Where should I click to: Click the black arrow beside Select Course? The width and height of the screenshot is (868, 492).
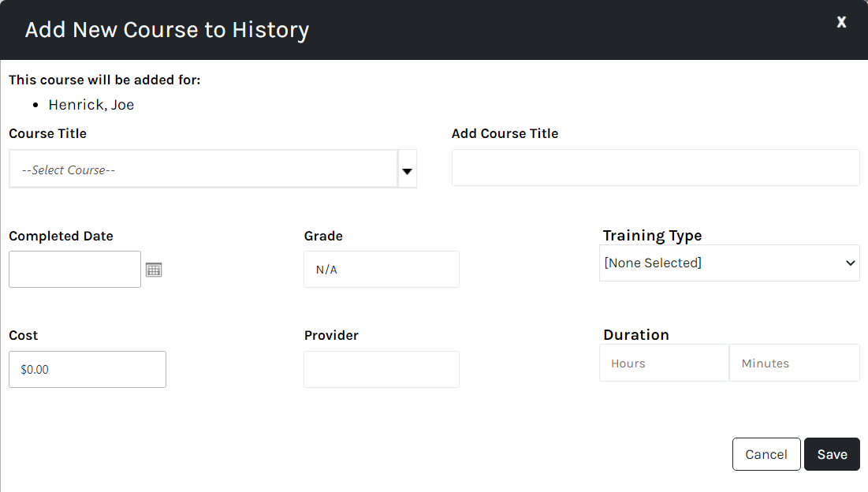(408, 170)
